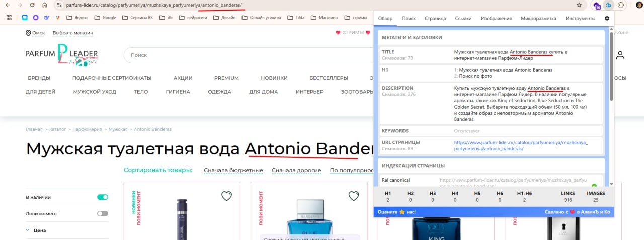Open the Tilda bookmark folder
The height and width of the screenshot is (240, 644).
point(296,18)
